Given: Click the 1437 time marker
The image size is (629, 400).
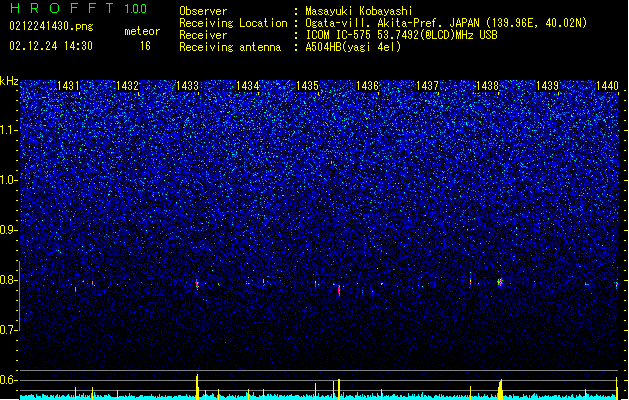Looking at the screenshot, I should coord(428,86).
